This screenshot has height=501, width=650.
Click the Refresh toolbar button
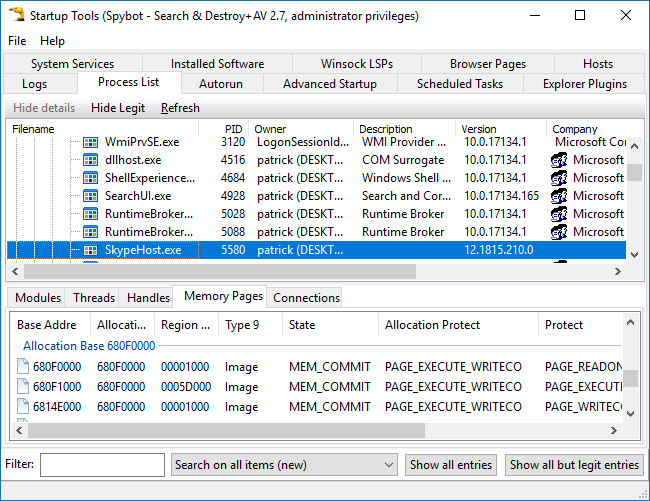180,108
